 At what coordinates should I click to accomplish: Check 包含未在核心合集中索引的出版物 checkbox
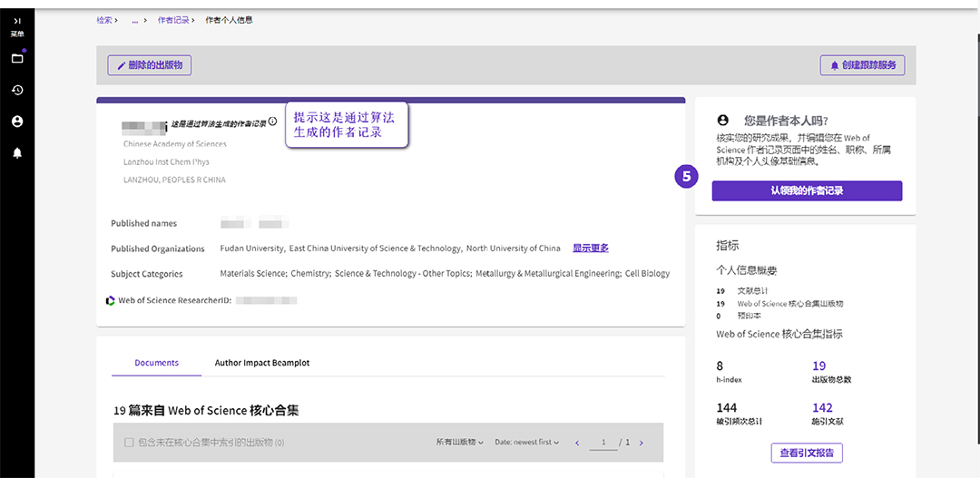129,443
